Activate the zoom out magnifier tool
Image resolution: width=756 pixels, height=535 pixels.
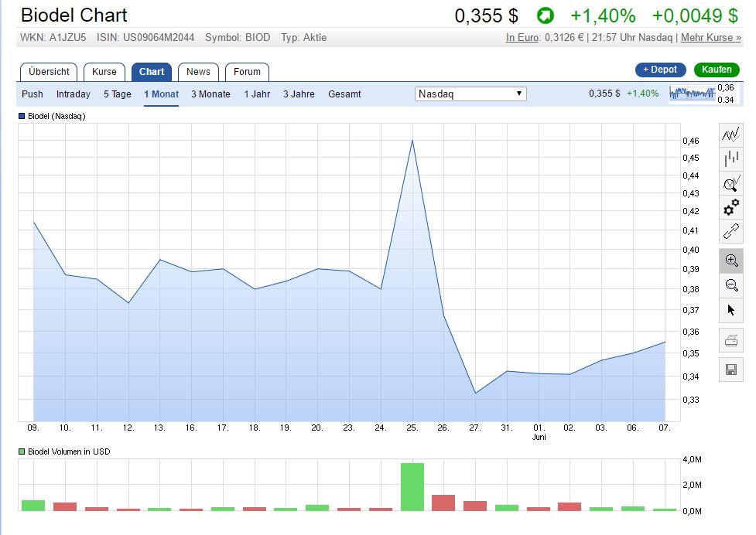coord(731,285)
